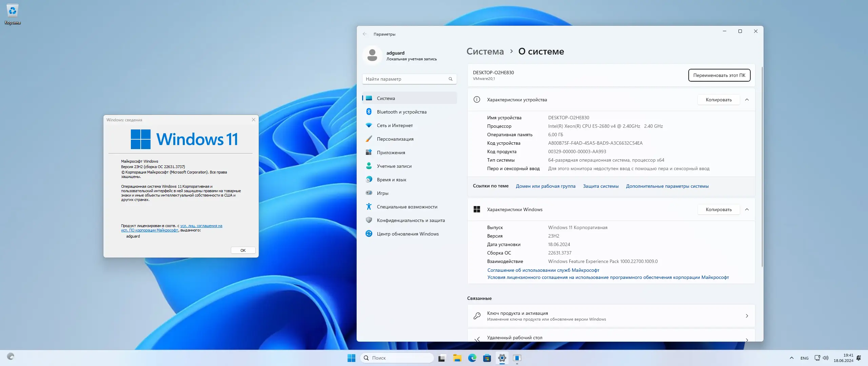
Task: Click the Bluetooth и устройства sidebar icon
Action: (x=369, y=112)
